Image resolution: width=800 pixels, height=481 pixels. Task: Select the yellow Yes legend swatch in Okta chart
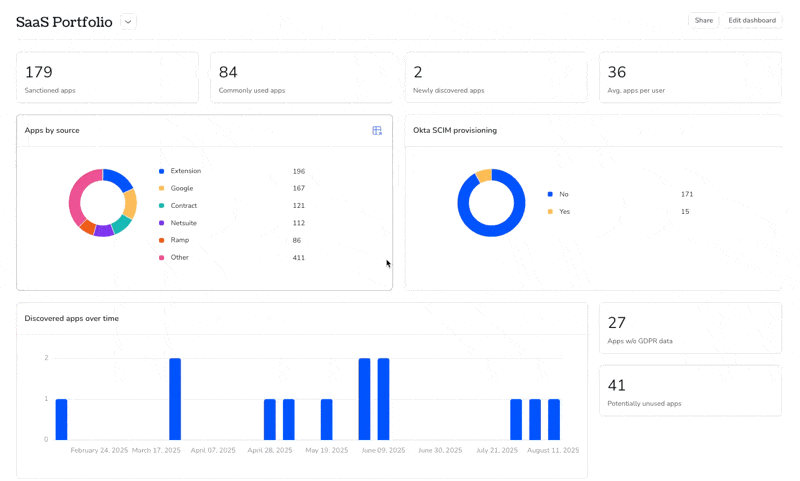pyautogui.click(x=550, y=212)
